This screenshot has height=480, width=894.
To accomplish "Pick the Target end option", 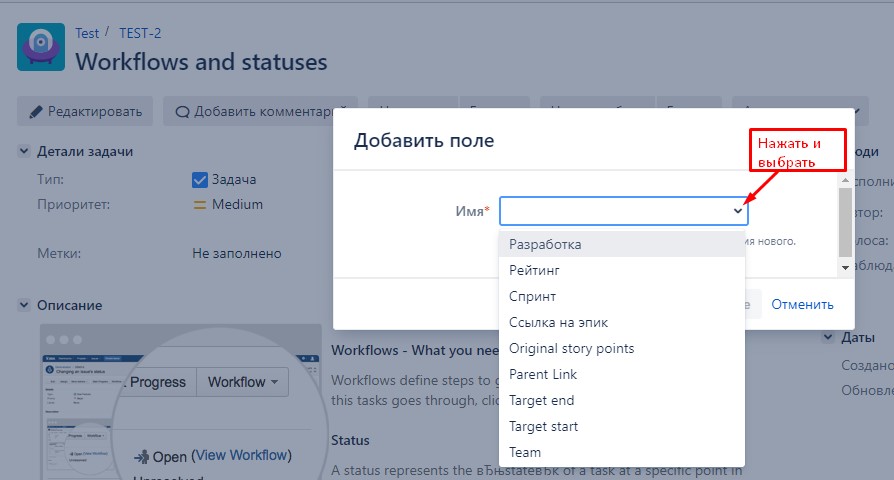I will click(621, 401).
